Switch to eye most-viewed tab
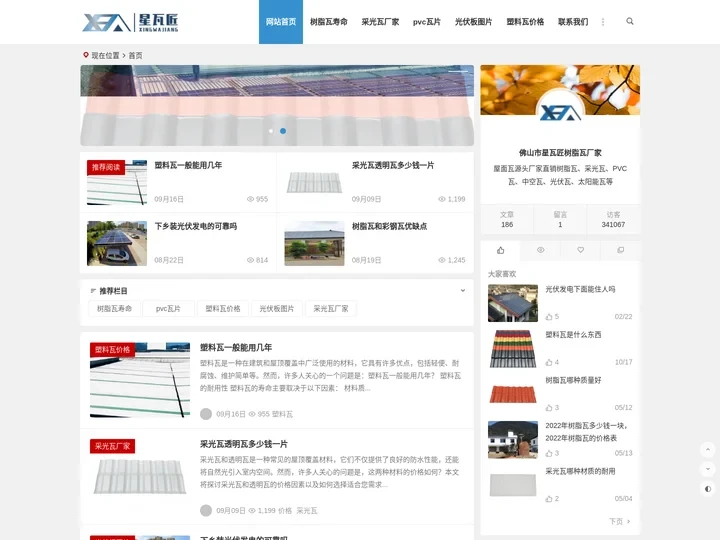The width and height of the screenshot is (720, 540). pos(540,250)
